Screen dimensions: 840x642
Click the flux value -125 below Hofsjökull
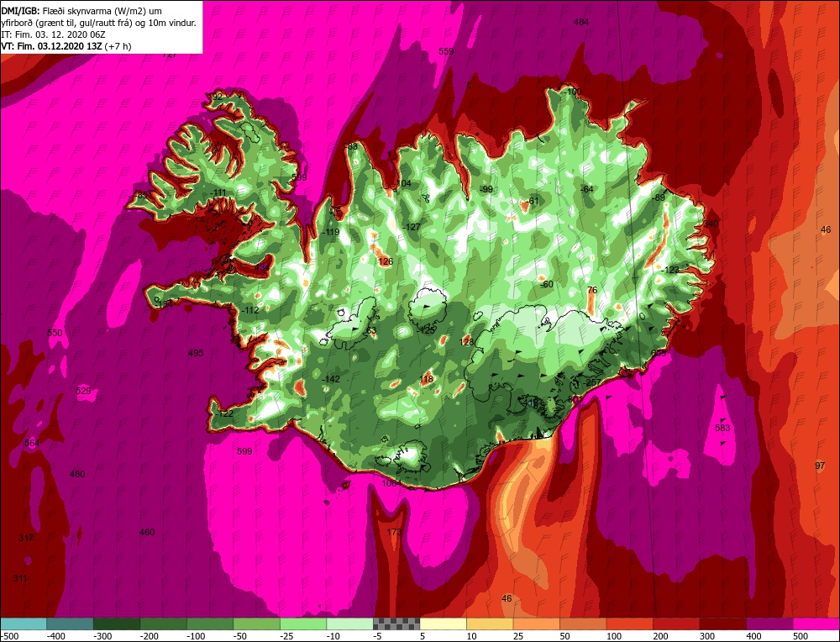pyautogui.click(x=427, y=330)
